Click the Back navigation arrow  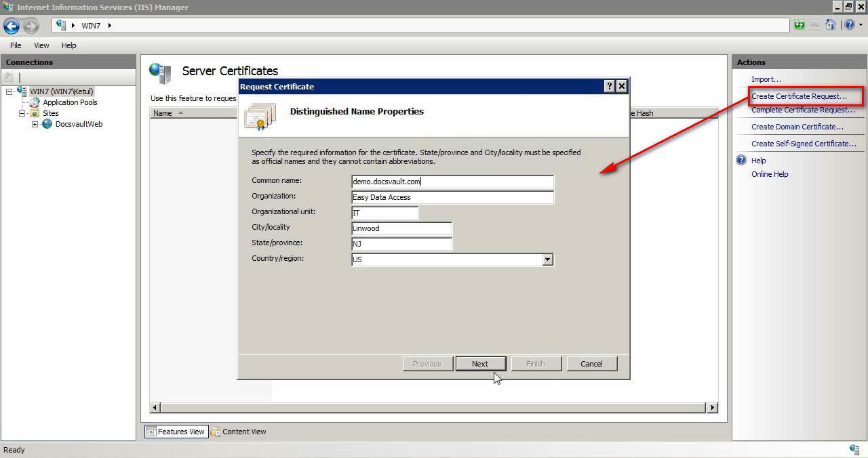point(11,26)
